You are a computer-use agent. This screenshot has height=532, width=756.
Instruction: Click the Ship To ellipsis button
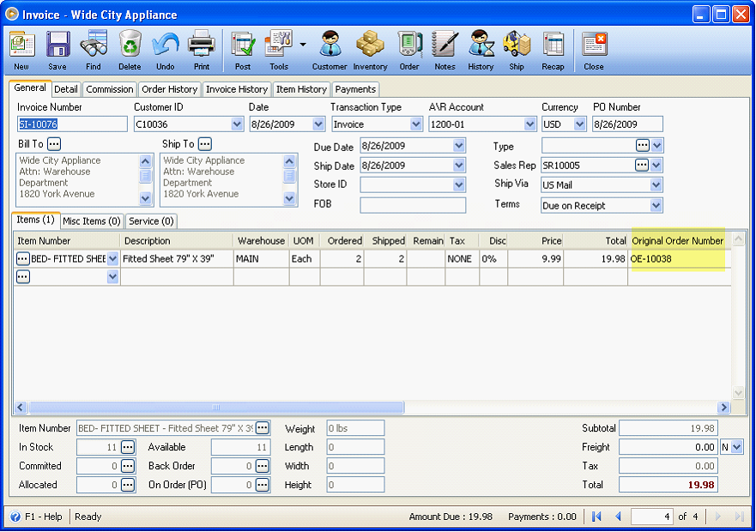205,144
